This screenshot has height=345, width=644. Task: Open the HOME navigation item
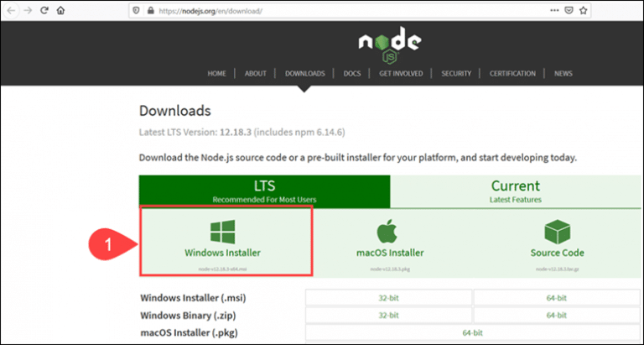[217, 74]
